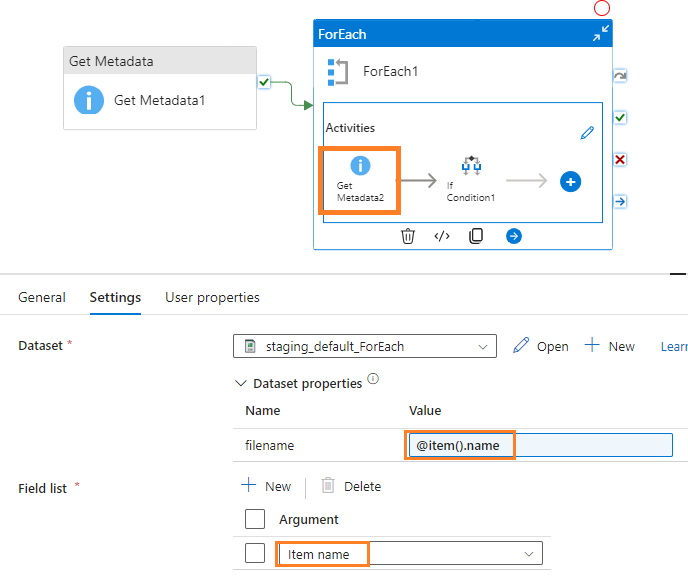Image resolution: width=688 pixels, height=583 pixels.
Task: Click New to add a field list argument
Action: click(267, 486)
